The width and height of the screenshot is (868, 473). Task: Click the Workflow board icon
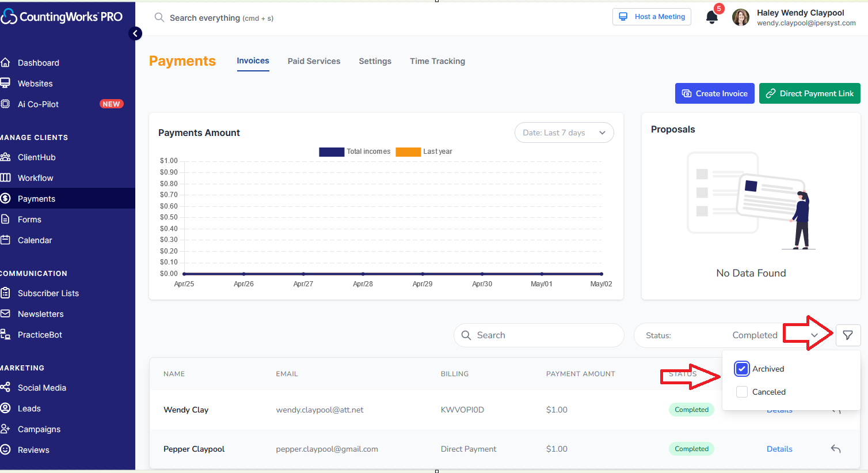[x=5, y=177]
